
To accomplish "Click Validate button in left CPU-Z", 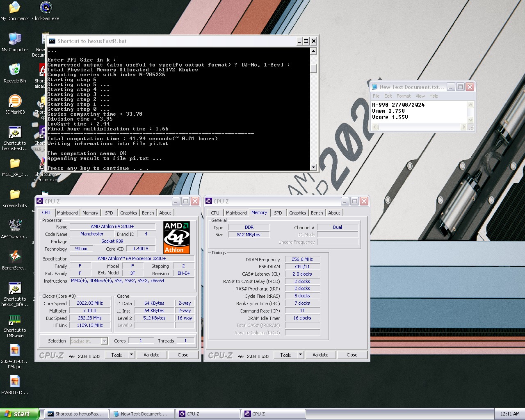I will [x=151, y=355].
